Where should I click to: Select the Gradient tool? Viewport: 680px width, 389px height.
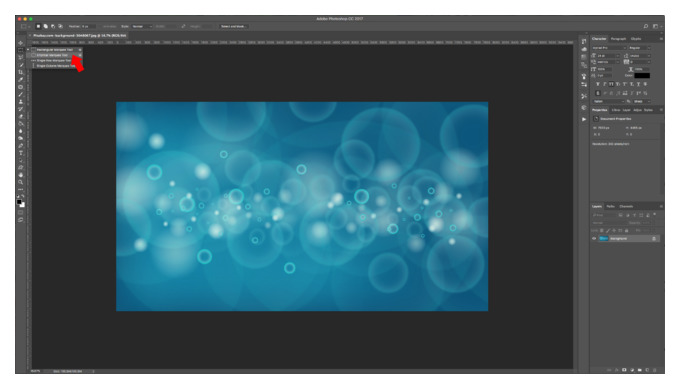click(21, 124)
